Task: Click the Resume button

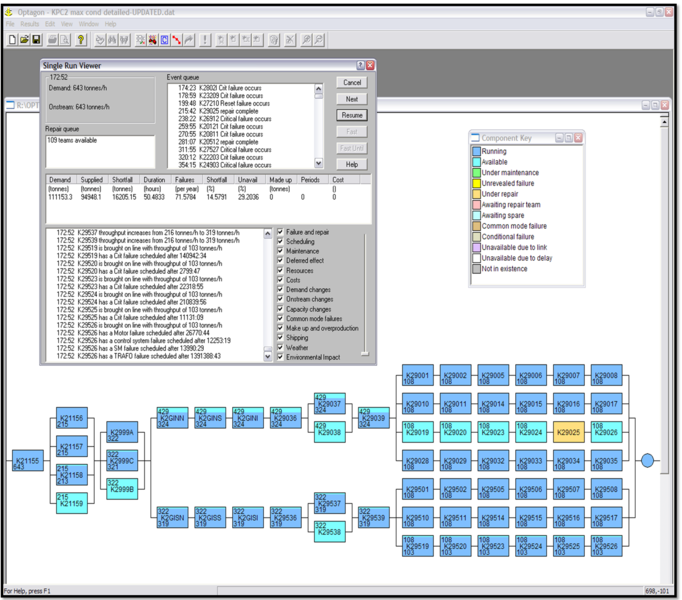Action: pyautogui.click(x=352, y=115)
